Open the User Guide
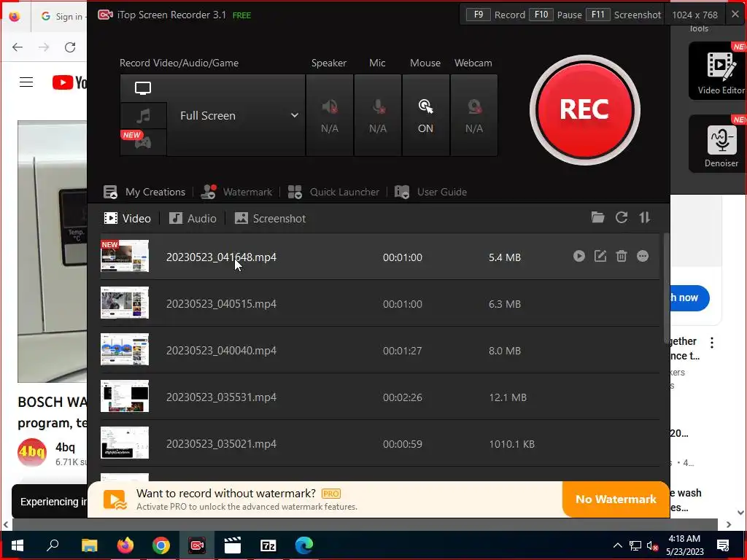This screenshot has width=747, height=560. (430, 192)
